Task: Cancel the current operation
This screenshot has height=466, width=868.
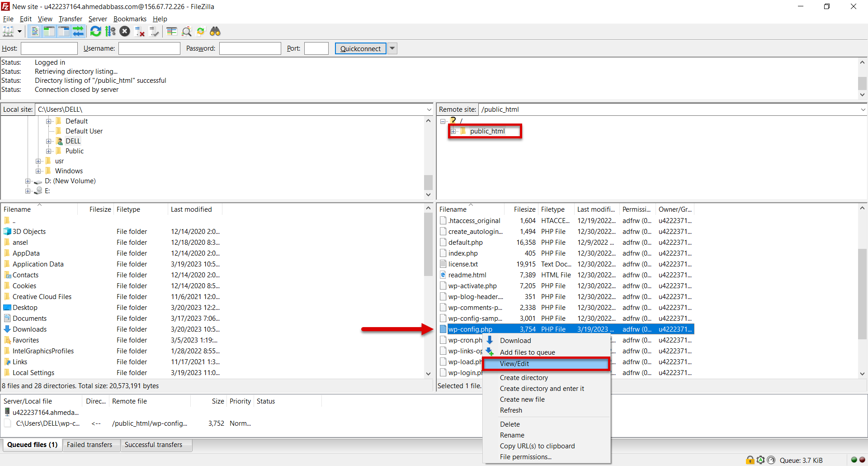Action: pos(125,31)
